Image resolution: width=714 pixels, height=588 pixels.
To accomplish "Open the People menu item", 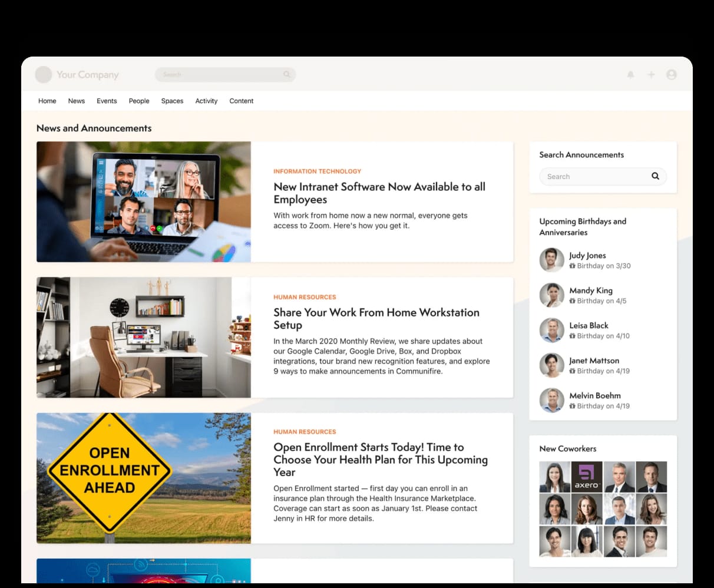I will point(139,101).
